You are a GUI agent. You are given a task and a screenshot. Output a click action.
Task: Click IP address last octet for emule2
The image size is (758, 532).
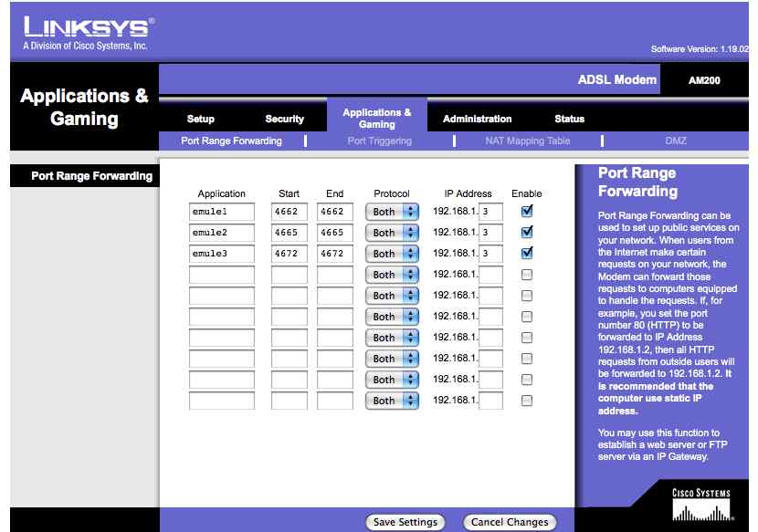[490, 233]
